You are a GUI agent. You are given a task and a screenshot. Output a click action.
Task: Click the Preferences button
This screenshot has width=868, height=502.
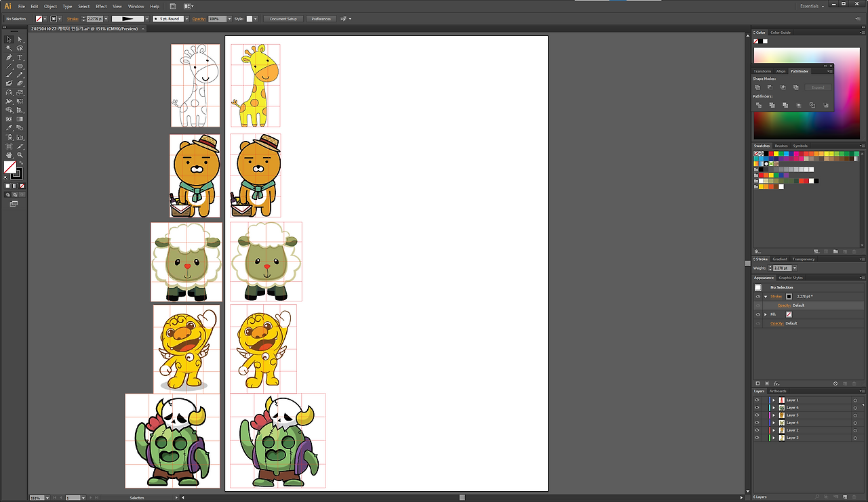tap(321, 19)
